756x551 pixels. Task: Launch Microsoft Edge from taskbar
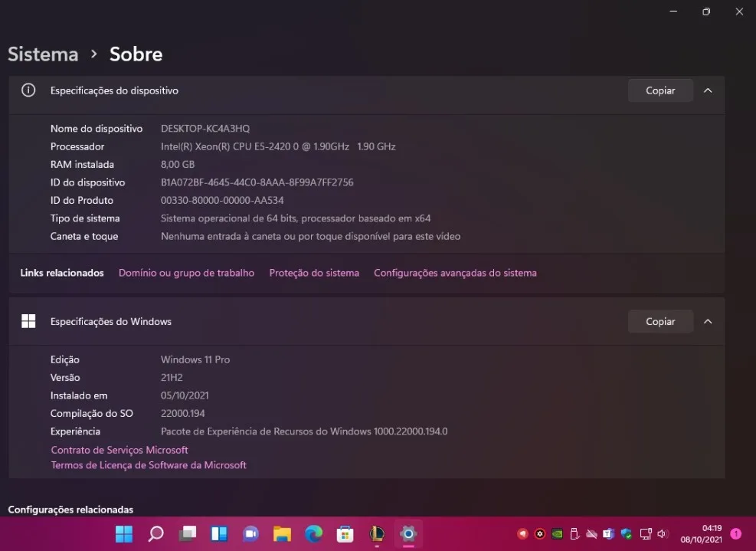(314, 533)
